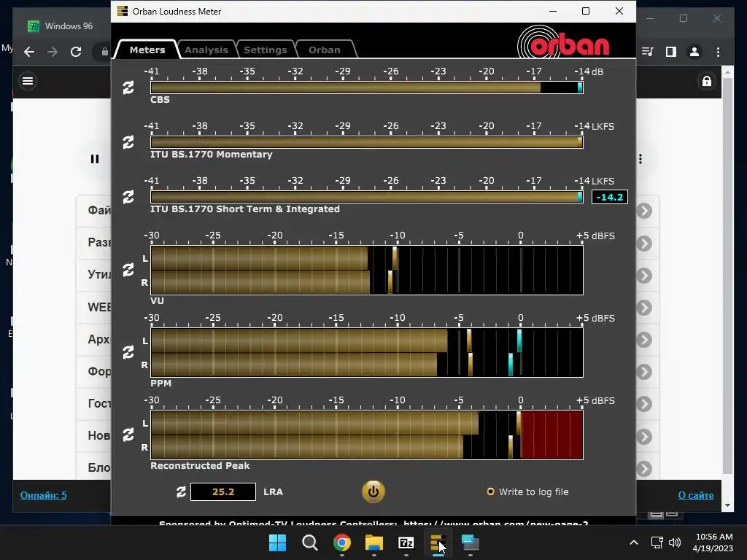
Task: Open the volume control in system tray
Action: (675, 542)
